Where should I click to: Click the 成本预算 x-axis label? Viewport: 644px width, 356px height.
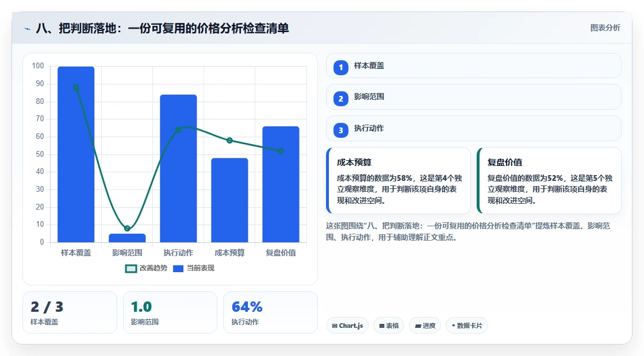229,253
